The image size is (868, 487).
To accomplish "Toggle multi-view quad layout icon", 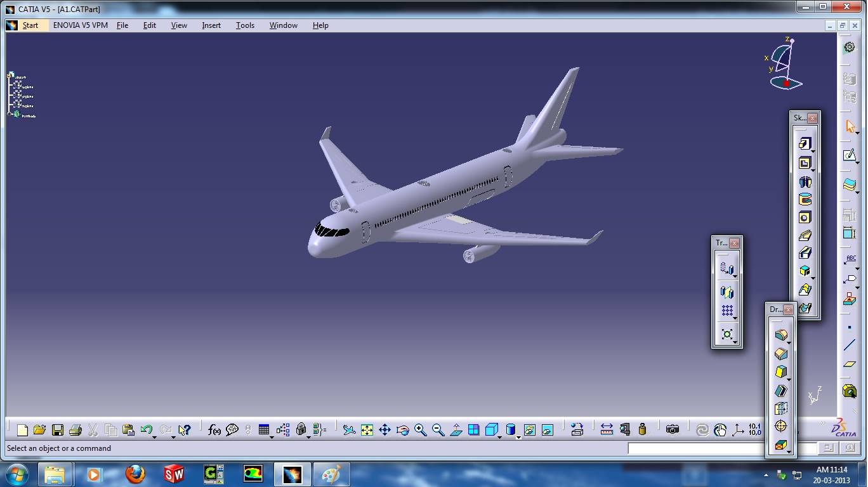I will pos(473,430).
